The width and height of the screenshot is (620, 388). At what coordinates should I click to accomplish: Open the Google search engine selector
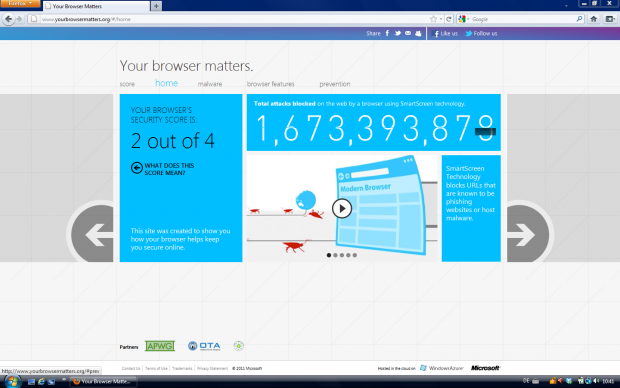click(x=463, y=19)
